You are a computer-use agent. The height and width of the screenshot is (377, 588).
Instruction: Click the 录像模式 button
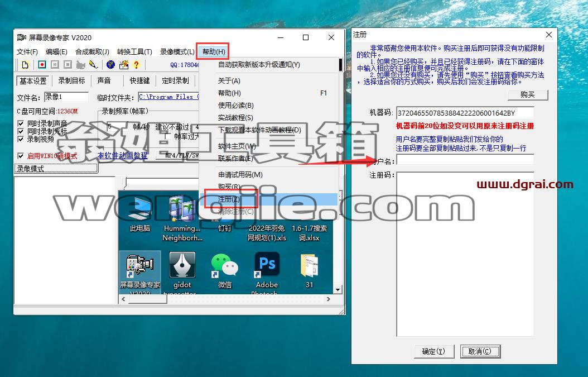[56, 169]
